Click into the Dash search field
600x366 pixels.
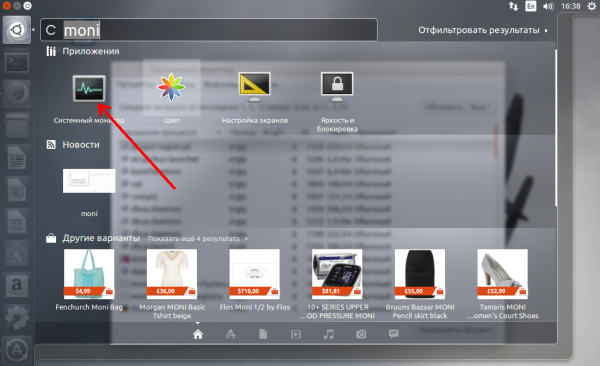[x=209, y=30]
